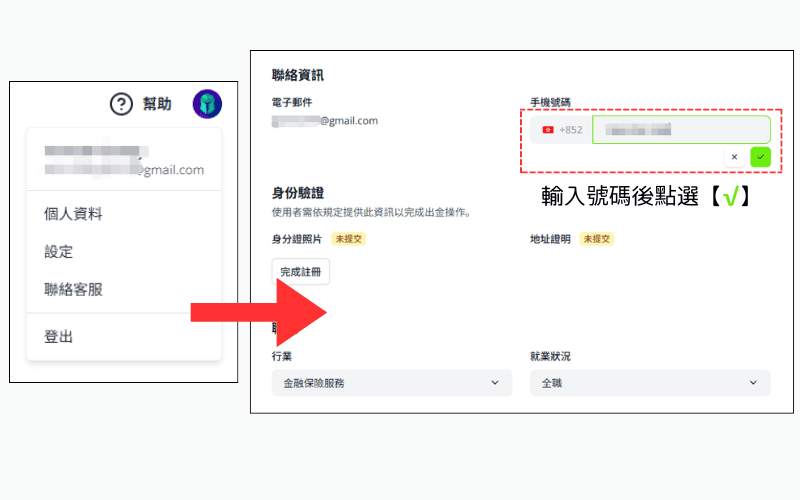Open the 行業 industry dropdown

[392, 383]
